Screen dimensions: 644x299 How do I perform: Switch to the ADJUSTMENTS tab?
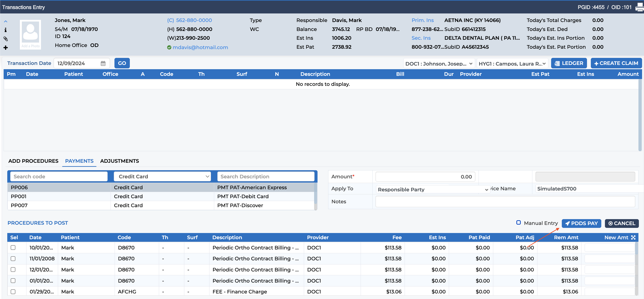coord(120,161)
